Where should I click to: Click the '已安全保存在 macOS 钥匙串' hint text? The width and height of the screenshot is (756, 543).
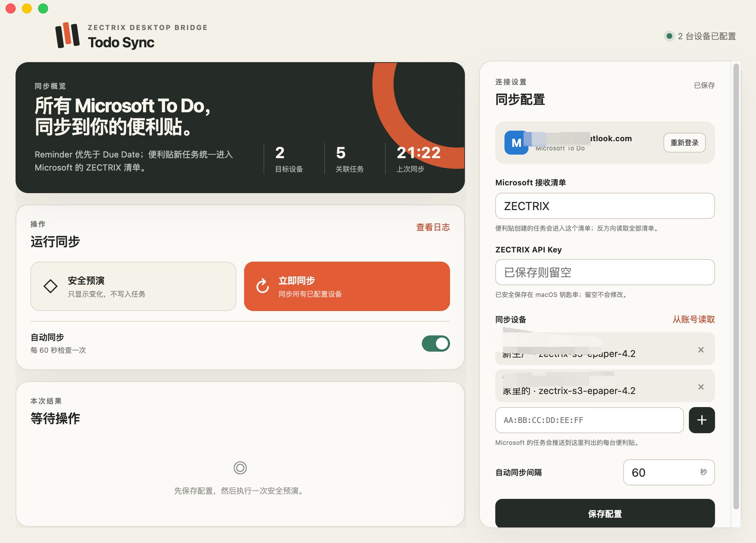coord(562,295)
